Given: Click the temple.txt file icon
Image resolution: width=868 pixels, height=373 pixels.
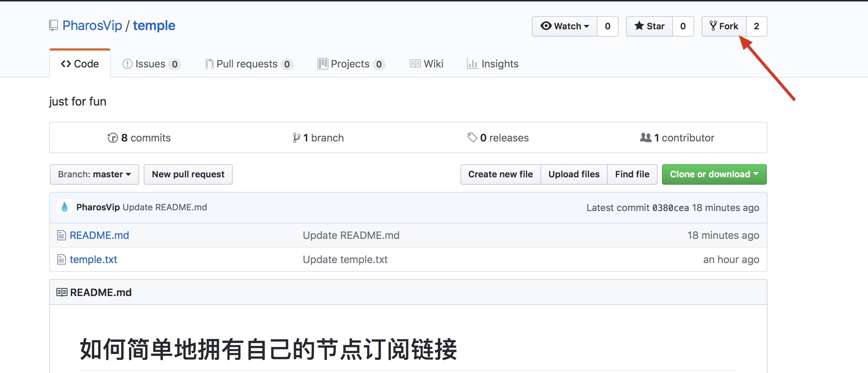Looking at the screenshot, I should tap(62, 259).
